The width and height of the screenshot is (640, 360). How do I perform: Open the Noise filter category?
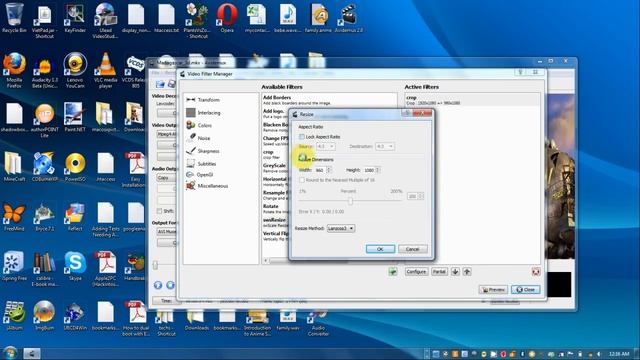coord(198,138)
